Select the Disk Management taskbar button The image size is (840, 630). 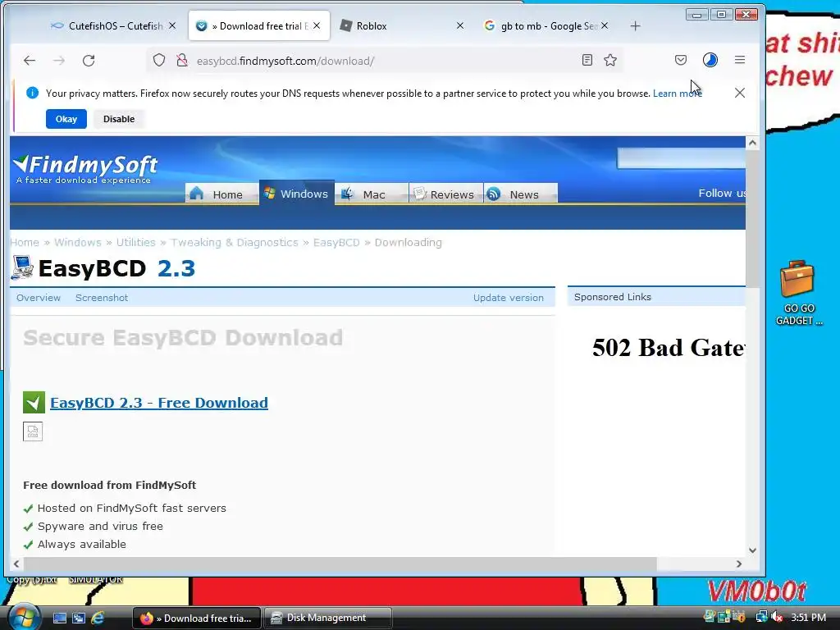(327, 619)
